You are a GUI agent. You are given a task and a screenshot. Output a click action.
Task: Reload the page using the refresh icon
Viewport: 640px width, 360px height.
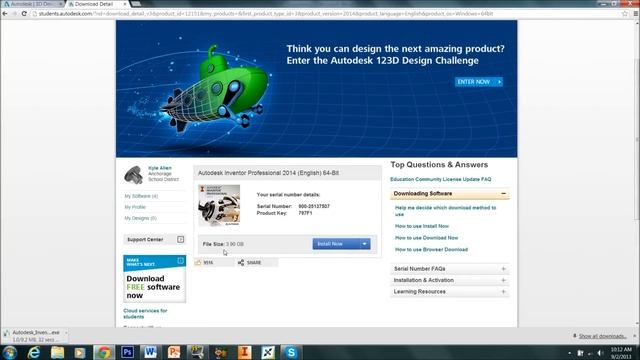pyautogui.click(x=24, y=13)
